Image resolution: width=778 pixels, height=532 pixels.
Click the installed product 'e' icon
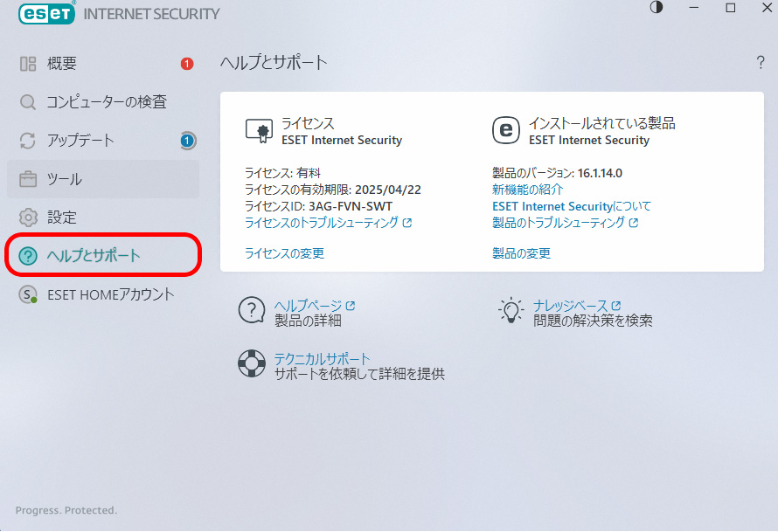[x=506, y=130]
